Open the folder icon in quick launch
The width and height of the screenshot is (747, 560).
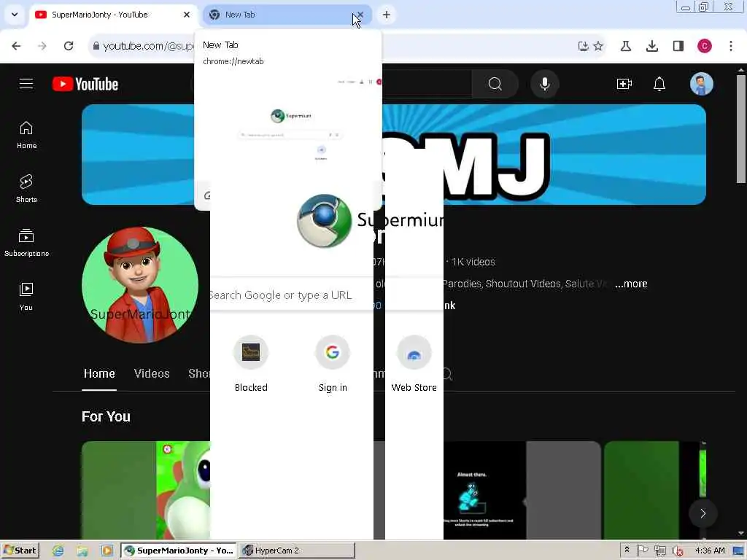[82, 551]
